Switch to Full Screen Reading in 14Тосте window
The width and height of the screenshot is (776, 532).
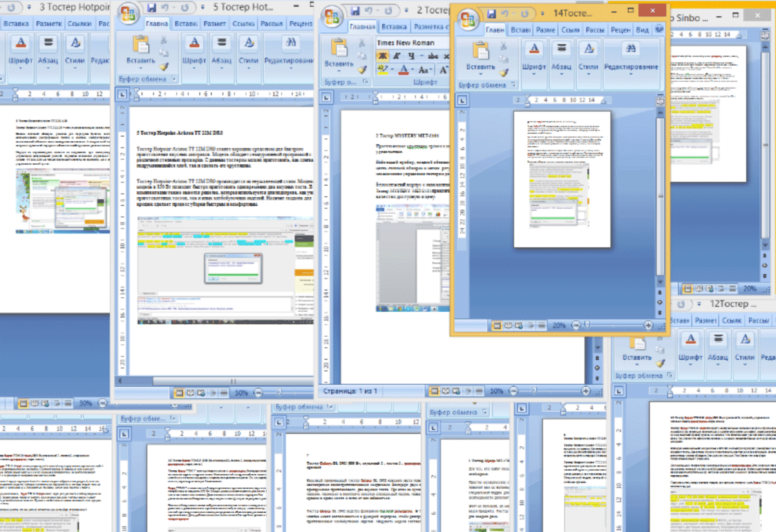pos(508,326)
